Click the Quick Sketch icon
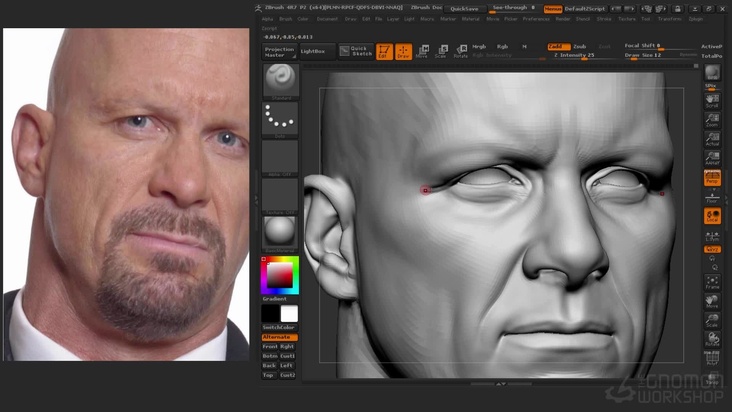 tap(355, 50)
